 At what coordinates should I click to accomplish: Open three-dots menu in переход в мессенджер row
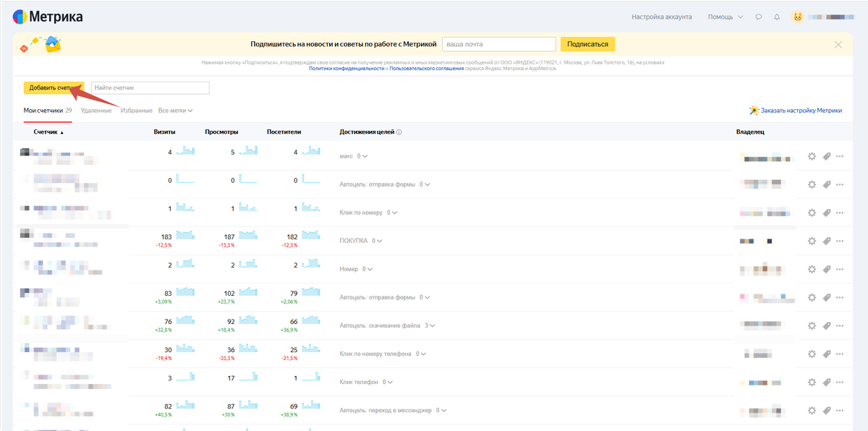coord(840,411)
